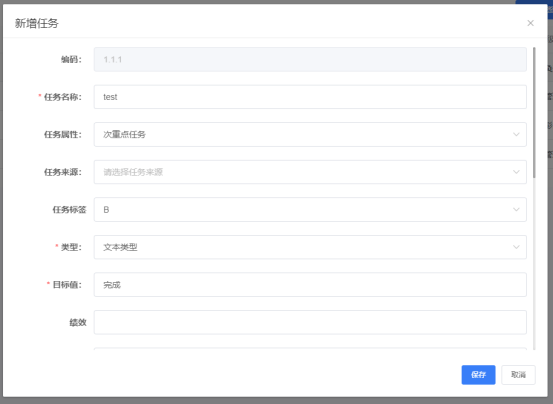The image size is (553, 404).
Task: Focus the 目标值 field containing 完成
Action: pyautogui.click(x=310, y=284)
